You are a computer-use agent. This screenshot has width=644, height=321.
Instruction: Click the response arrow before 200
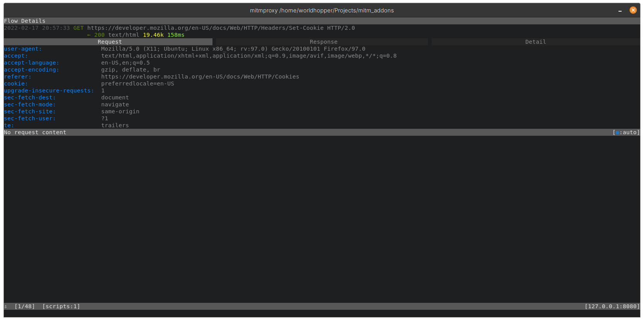(89, 35)
